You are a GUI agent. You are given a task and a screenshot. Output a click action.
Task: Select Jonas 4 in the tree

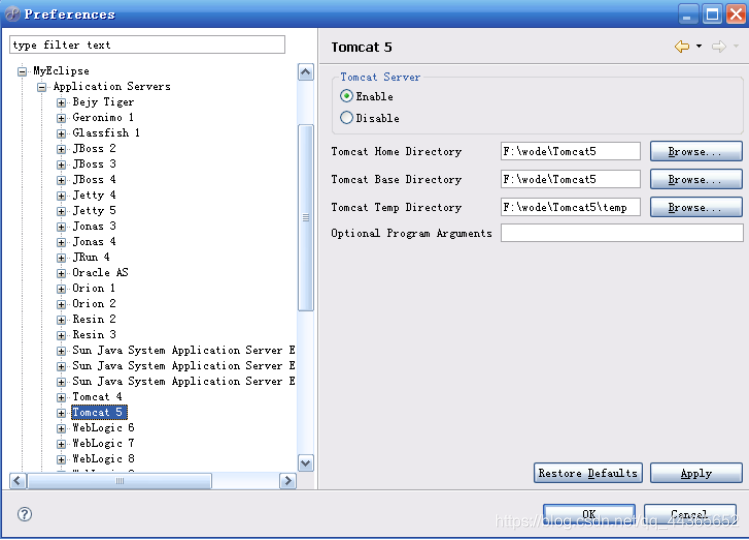click(x=94, y=242)
